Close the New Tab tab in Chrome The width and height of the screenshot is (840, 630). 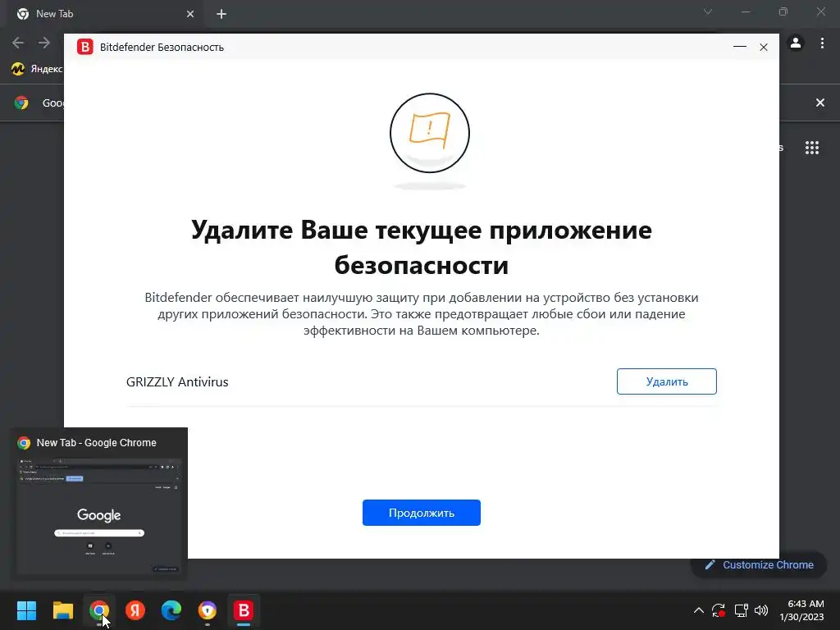point(190,14)
